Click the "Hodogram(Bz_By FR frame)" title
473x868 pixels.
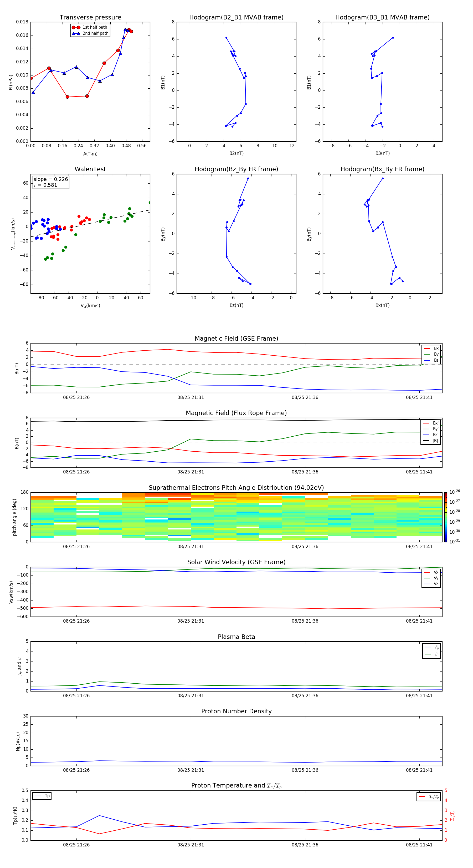click(236, 169)
